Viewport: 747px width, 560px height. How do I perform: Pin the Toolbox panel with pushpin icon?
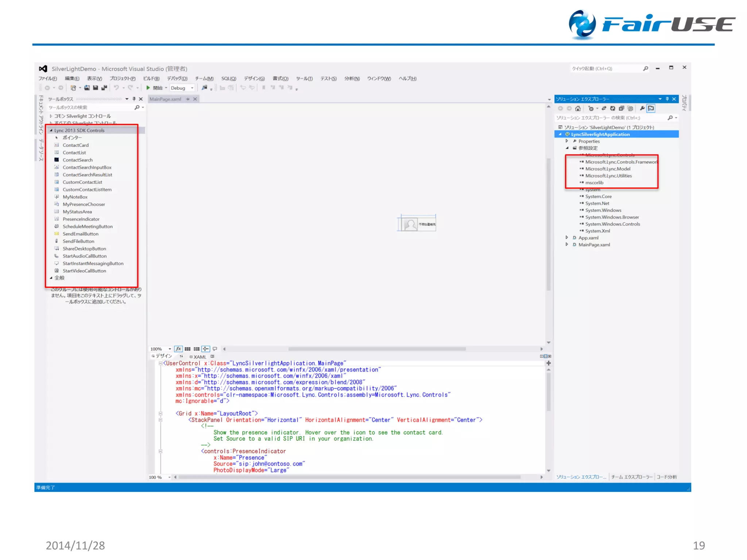click(x=134, y=99)
